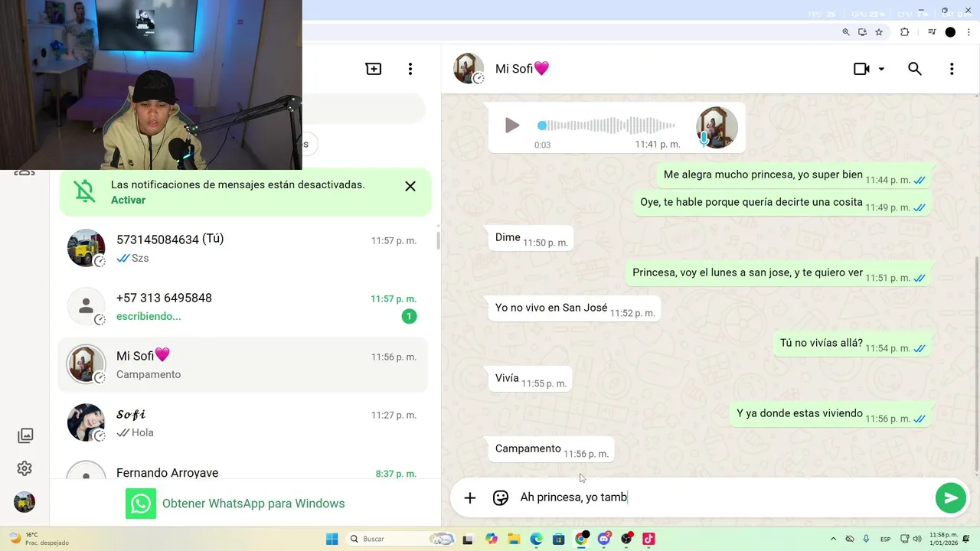Click Chrome install app icon
The height and width of the screenshot is (551, 980).
(x=863, y=32)
